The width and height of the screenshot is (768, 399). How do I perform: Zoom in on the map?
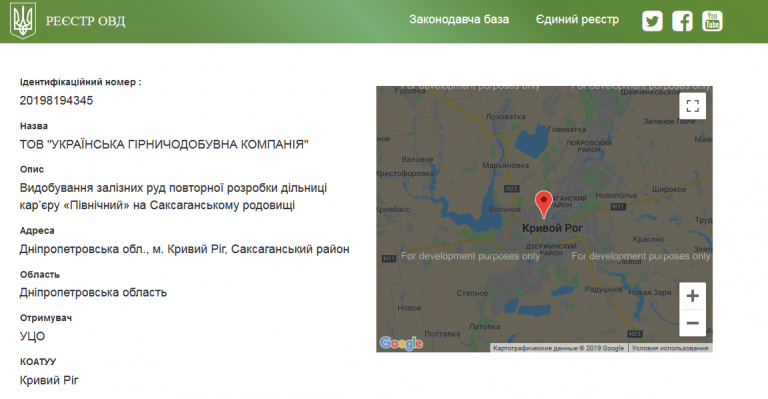point(693,296)
